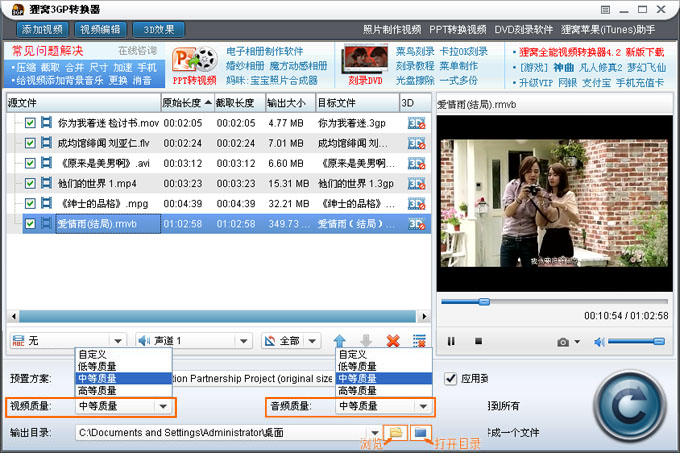Screen dimensions: 680x453
Task: Open 照片制作视频 link
Action: pos(392,29)
